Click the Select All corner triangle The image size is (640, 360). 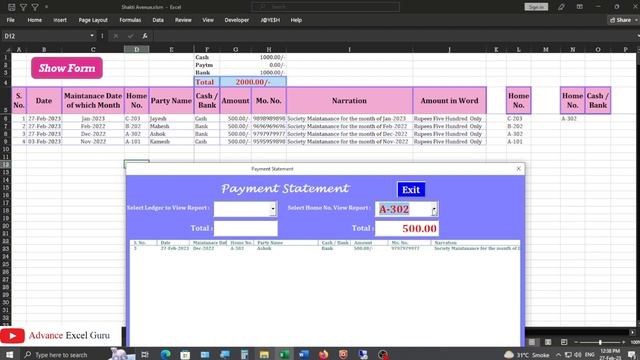(x=8, y=49)
